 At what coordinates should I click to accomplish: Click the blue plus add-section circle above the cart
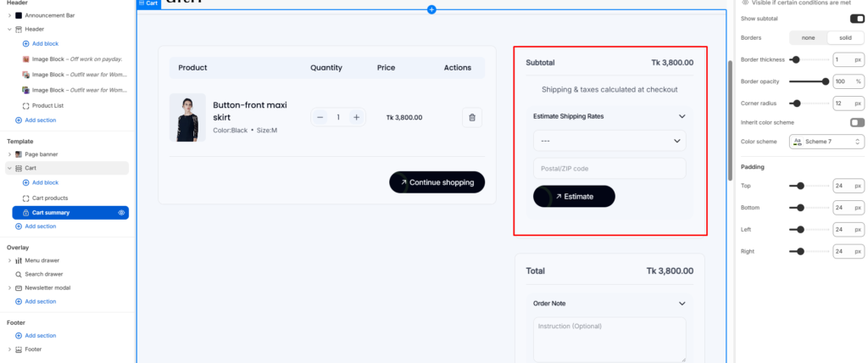[431, 9]
